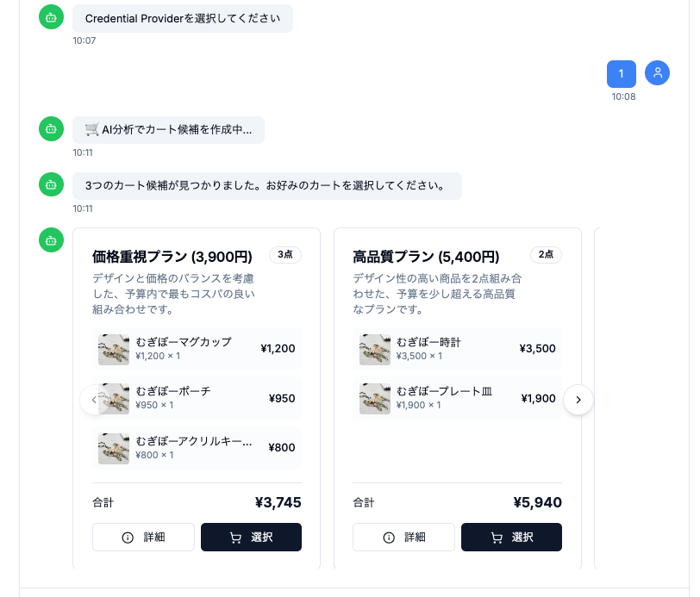Click the green bot avatar next to first message
The height and width of the screenshot is (597, 700).
click(x=51, y=17)
